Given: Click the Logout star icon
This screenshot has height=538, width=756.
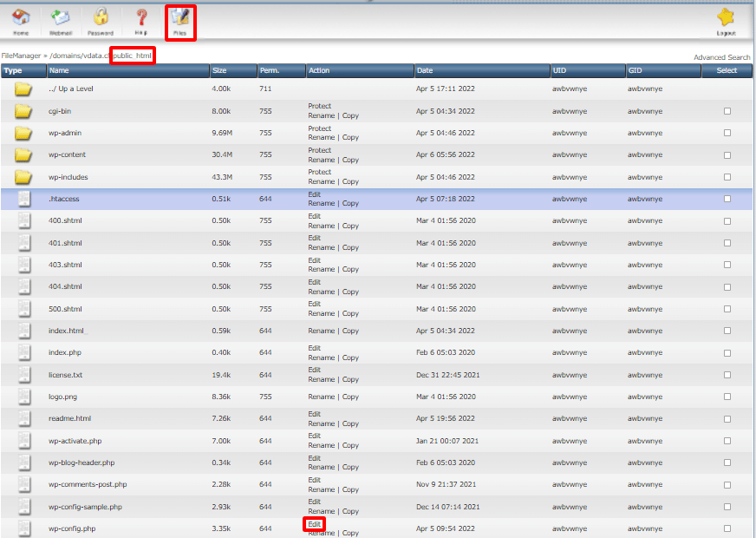Looking at the screenshot, I should click(726, 18).
